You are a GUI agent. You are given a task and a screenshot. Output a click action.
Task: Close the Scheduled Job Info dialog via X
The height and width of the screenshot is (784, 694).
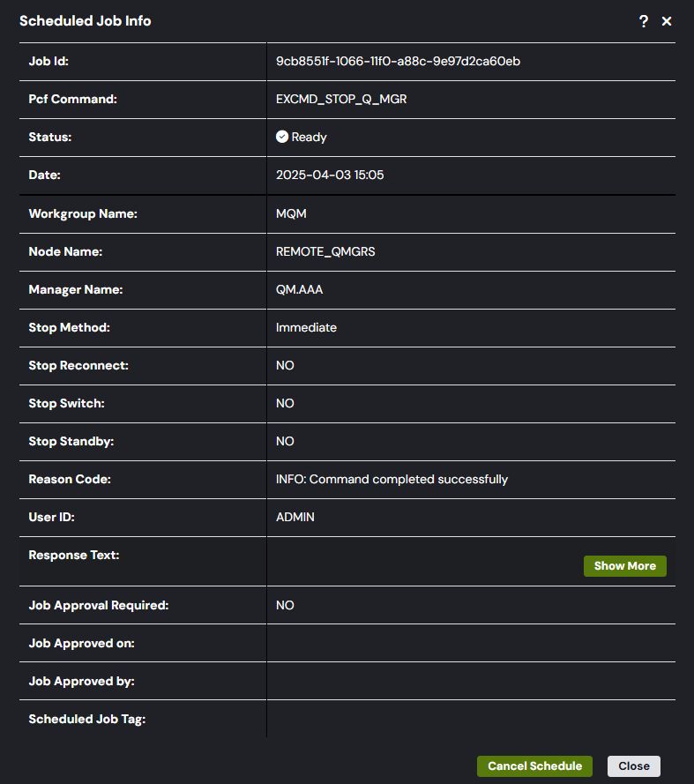pos(667,20)
